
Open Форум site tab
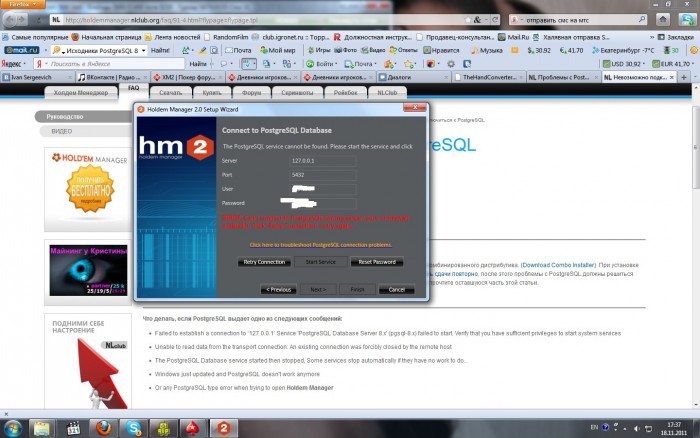pyautogui.click(x=251, y=92)
